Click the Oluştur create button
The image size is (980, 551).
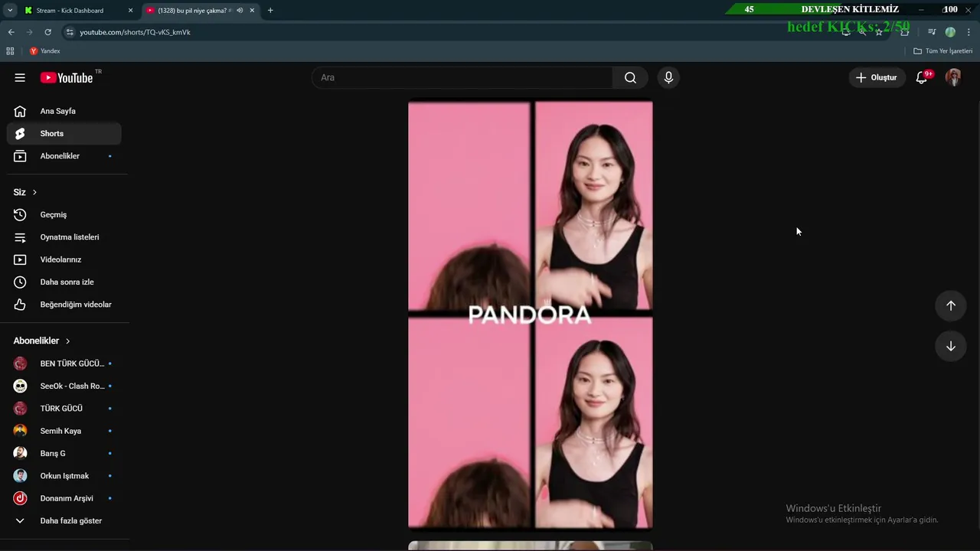(877, 77)
